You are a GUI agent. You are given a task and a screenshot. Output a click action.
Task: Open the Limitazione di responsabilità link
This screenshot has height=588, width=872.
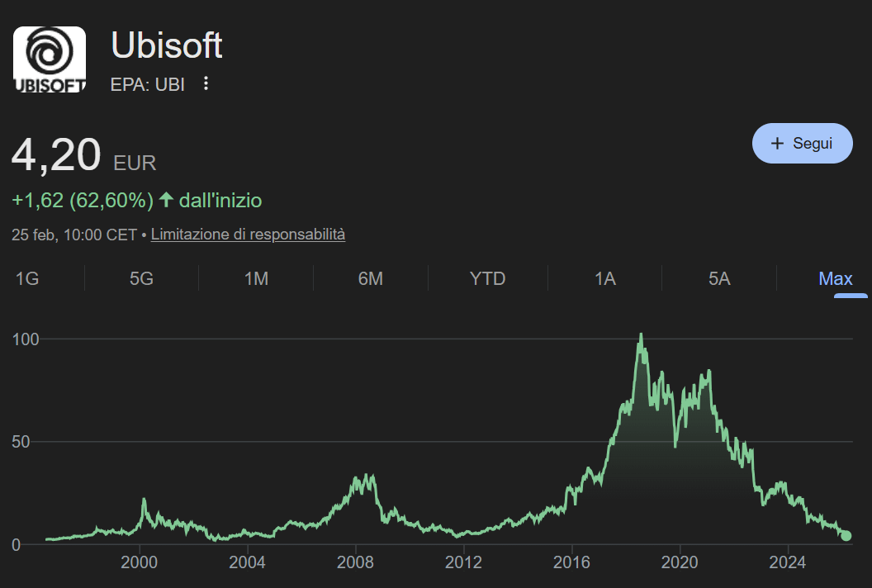pyautogui.click(x=248, y=235)
